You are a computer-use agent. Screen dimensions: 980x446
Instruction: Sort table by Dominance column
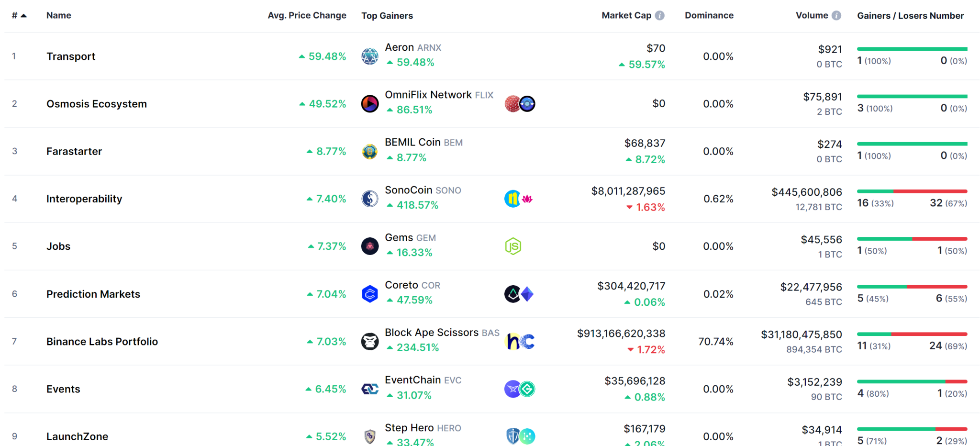tap(709, 15)
